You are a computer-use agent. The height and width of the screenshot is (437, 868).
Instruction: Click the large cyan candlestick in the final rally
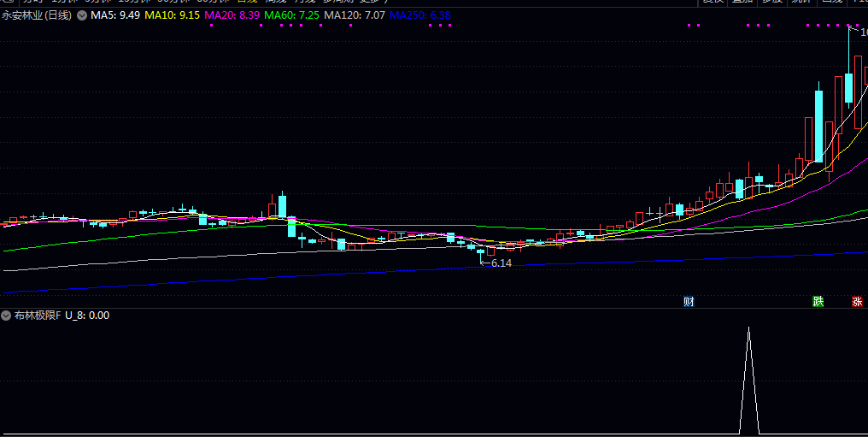point(818,126)
